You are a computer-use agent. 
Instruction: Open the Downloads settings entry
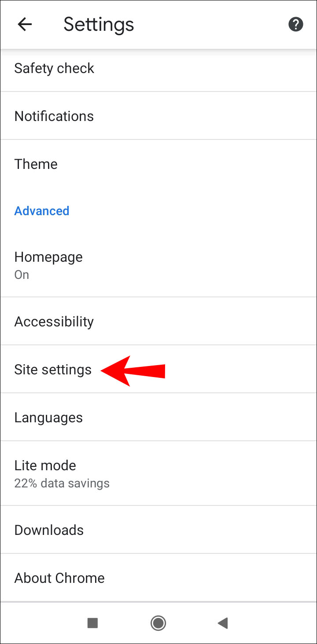158,530
